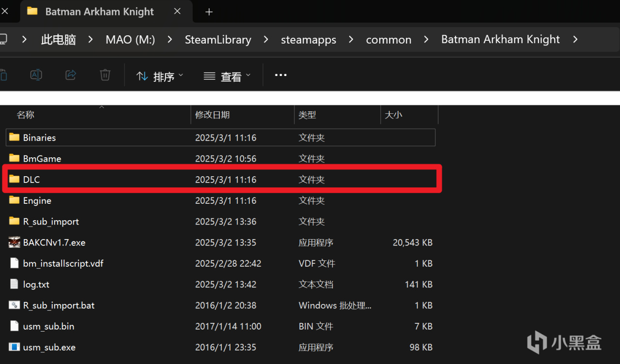This screenshot has width=620, height=364.
Task: Go to the steamapps breadcrumb
Action: [x=309, y=40]
